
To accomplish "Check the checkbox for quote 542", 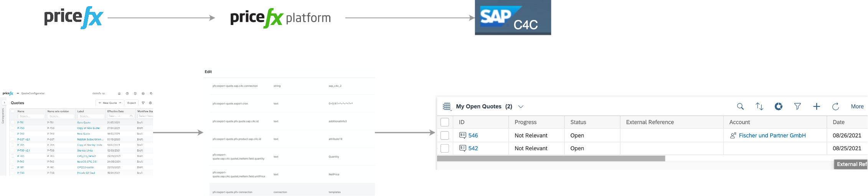I will 445,148.
